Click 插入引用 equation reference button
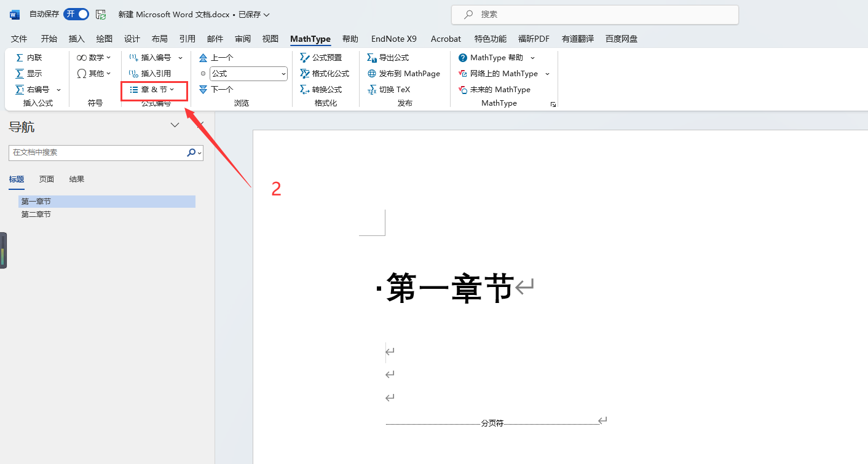This screenshot has width=868, height=464. [x=150, y=73]
